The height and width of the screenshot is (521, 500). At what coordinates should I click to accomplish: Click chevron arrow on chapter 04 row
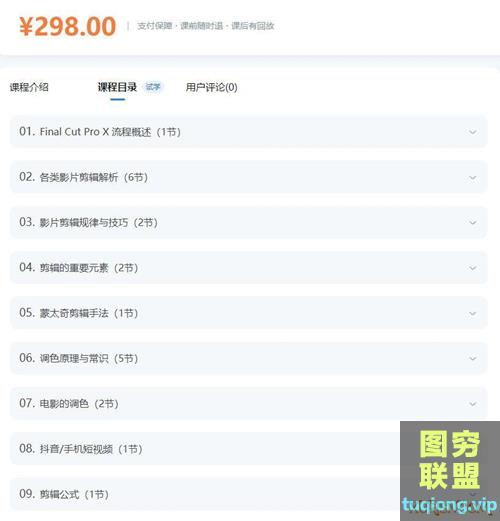point(472,268)
